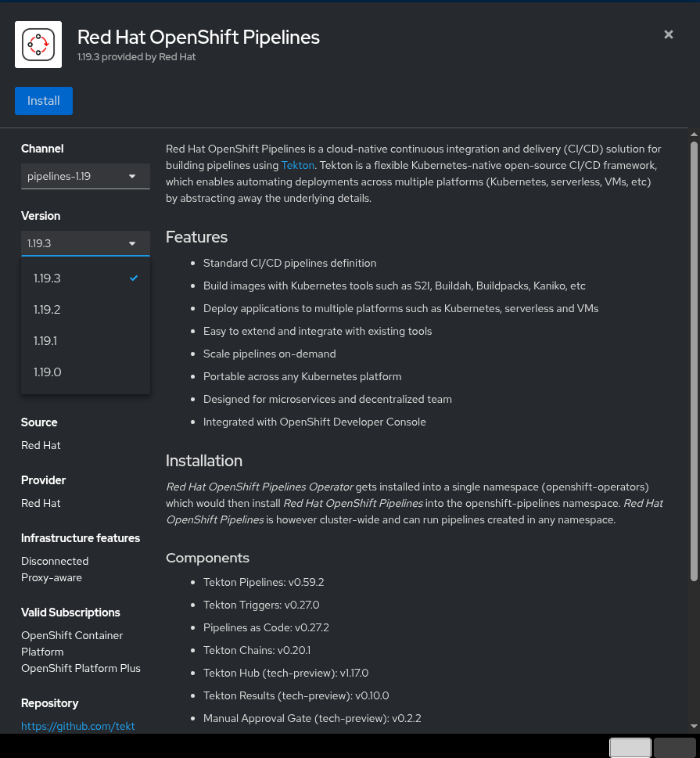Click the Channel dropdown caret arrow
This screenshot has width=700, height=758.
tap(132, 176)
